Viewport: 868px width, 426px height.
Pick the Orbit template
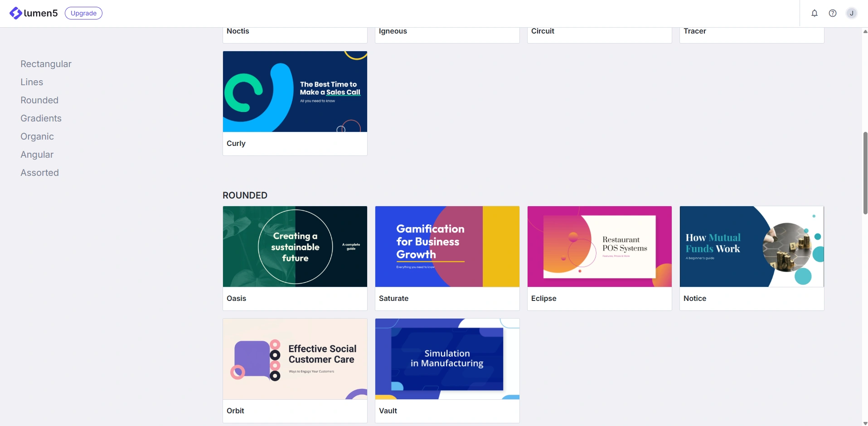295,371
